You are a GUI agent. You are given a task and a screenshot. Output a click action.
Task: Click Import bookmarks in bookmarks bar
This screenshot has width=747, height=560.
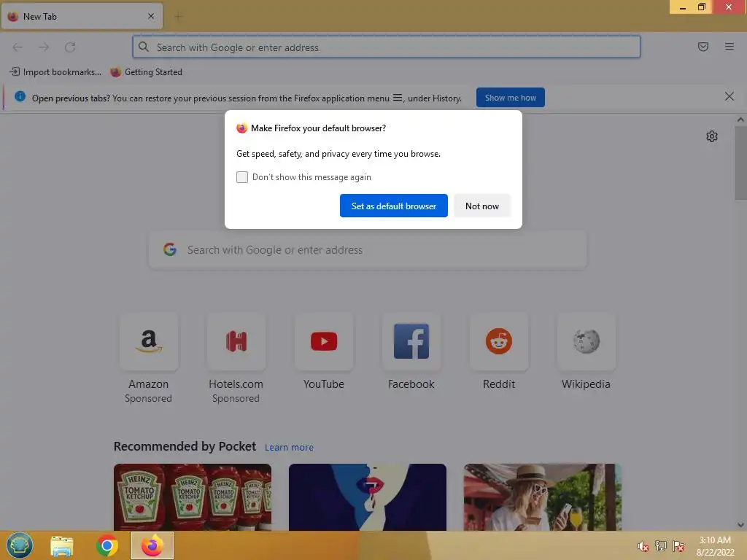(x=55, y=72)
